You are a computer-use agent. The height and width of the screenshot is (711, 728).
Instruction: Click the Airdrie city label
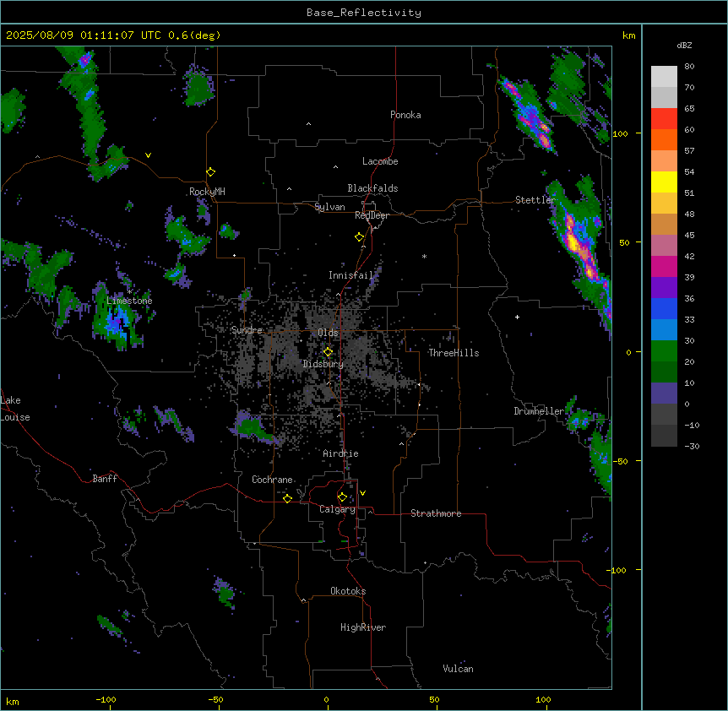pos(340,453)
